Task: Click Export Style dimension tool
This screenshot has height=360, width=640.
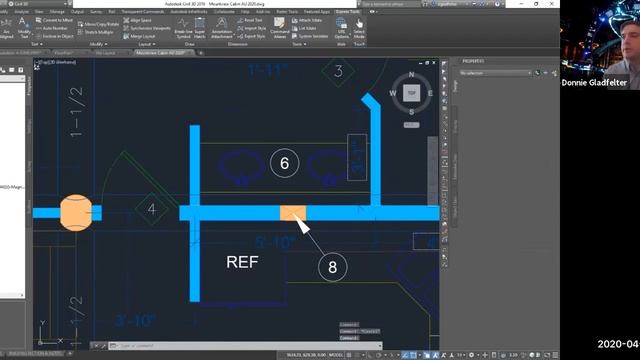Action: coord(251,36)
